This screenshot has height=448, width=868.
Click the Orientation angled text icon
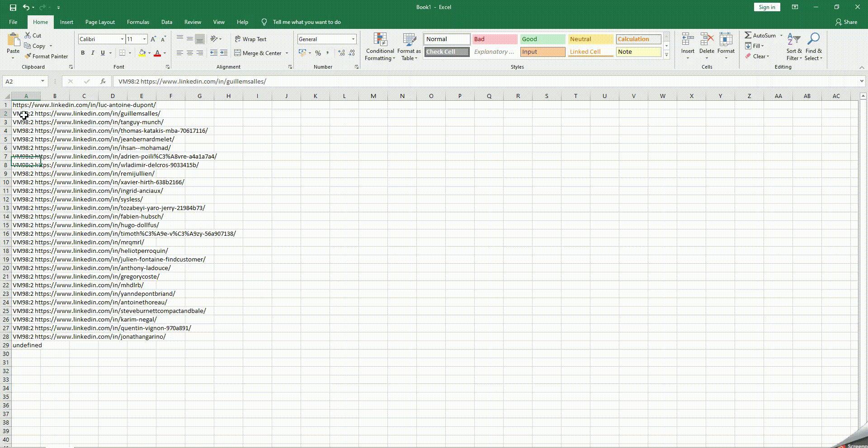[x=214, y=39]
